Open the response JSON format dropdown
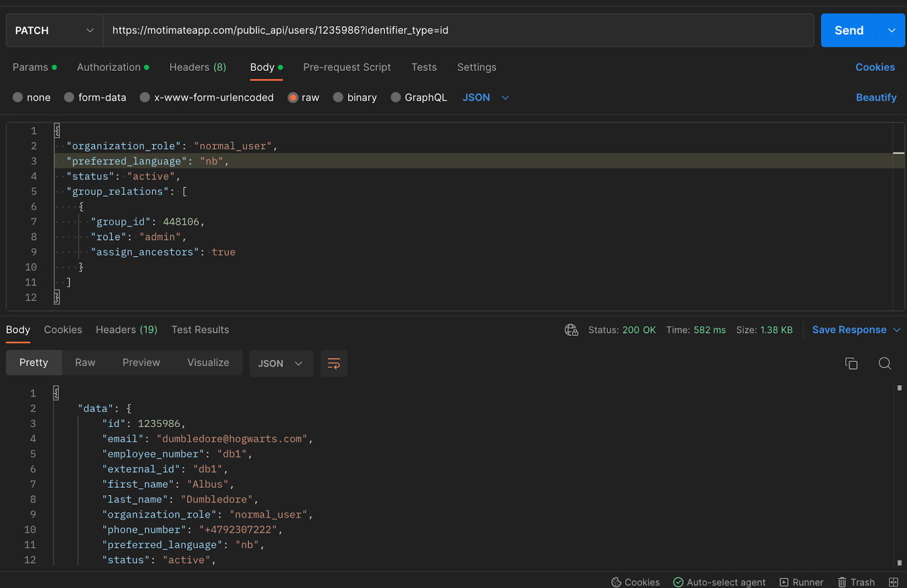Image resolution: width=907 pixels, height=588 pixels. point(281,364)
